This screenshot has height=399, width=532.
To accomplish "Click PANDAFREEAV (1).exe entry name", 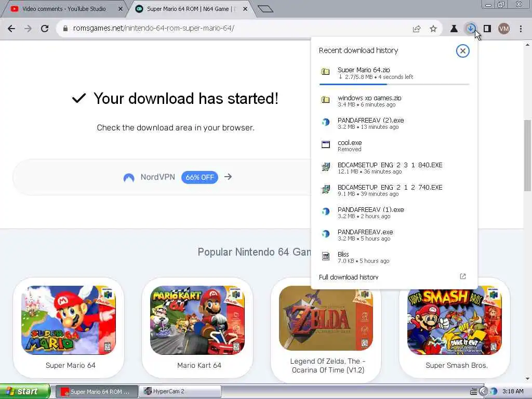I will point(371,210).
